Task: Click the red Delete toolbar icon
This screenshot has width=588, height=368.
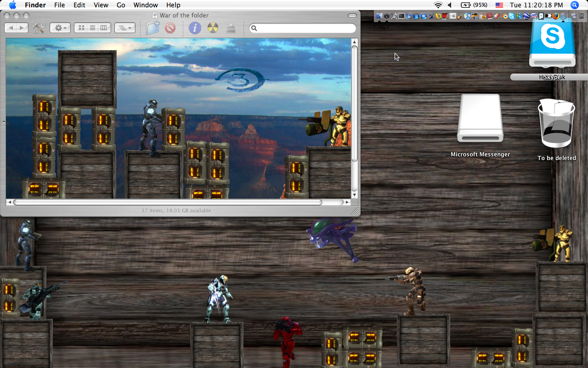Action: [170, 28]
